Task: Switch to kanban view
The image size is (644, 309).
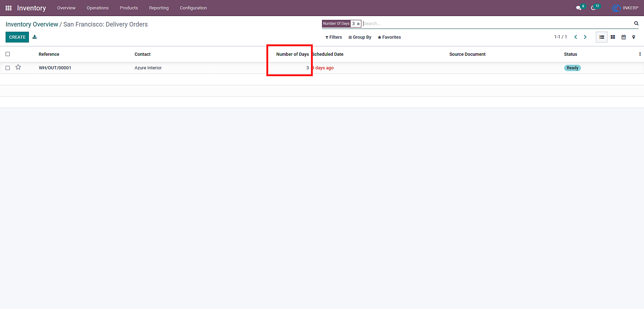Action: coord(613,37)
